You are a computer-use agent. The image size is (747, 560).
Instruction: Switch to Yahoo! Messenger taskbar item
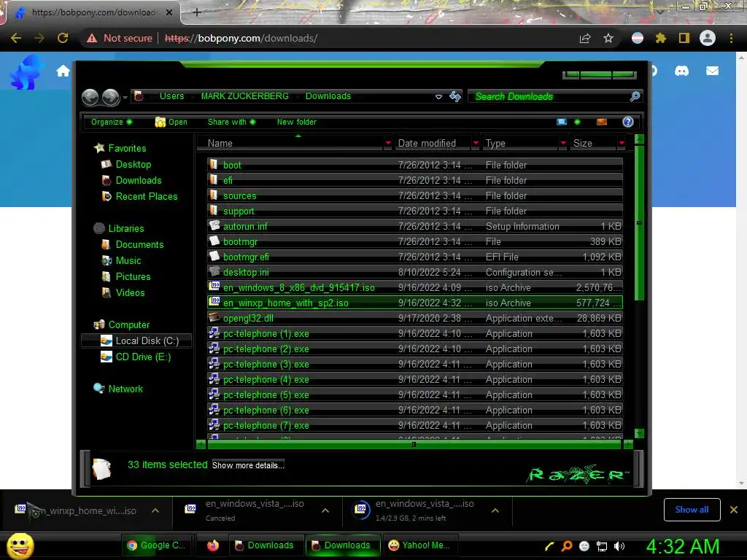tap(420, 545)
